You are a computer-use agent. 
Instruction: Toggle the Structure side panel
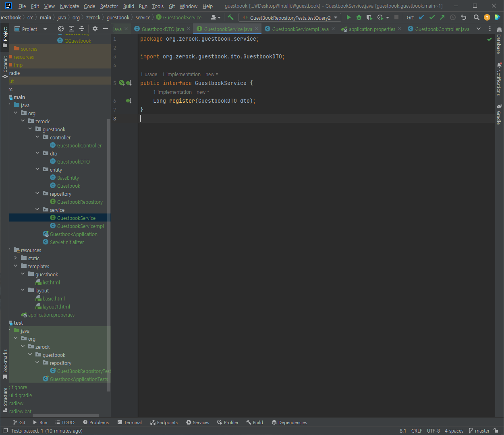(x=5, y=400)
